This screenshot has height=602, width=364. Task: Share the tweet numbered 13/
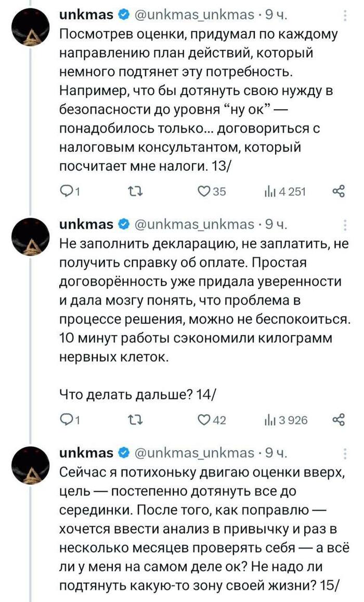tap(339, 191)
